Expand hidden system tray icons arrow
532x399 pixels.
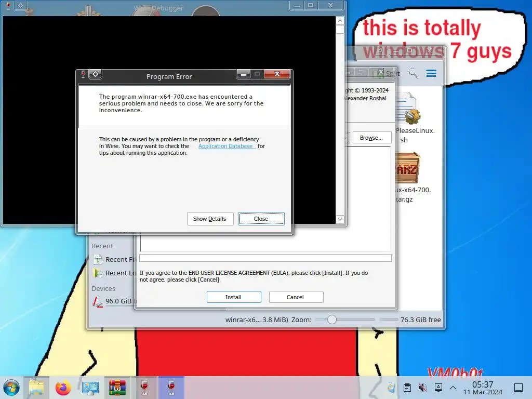[453, 388]
